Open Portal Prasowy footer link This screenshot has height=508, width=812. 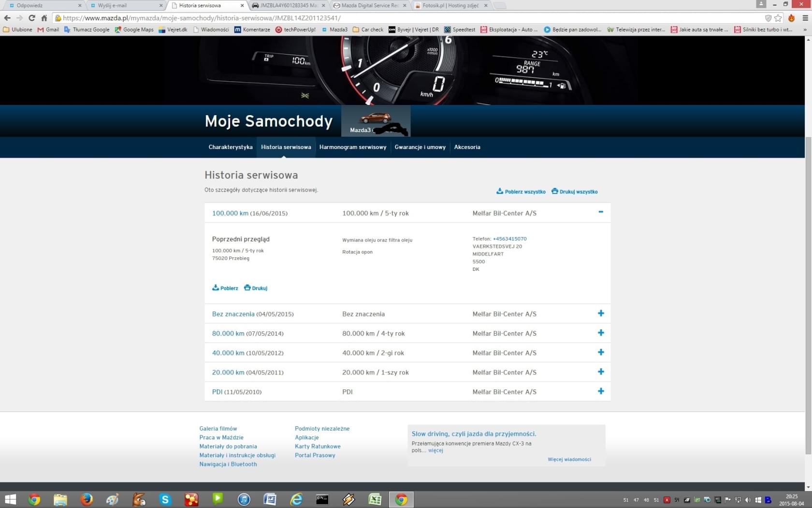[315, 455]
